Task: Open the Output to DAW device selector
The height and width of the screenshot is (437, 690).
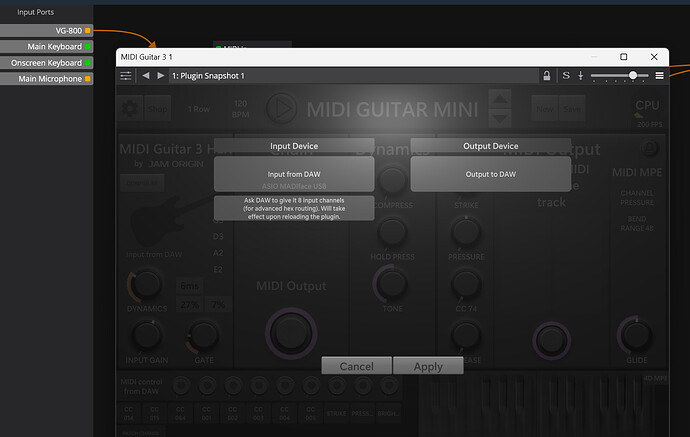Action: (491, 174)
